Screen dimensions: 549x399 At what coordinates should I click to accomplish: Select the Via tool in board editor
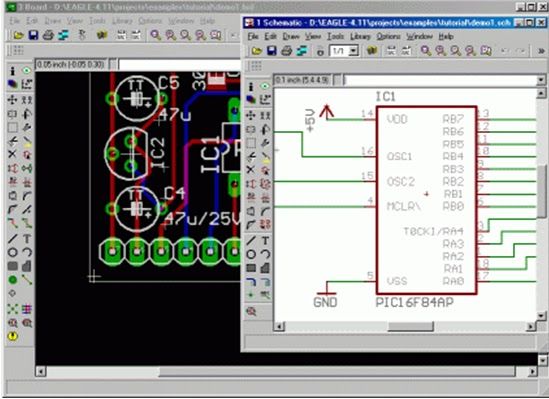click(12, 280)
